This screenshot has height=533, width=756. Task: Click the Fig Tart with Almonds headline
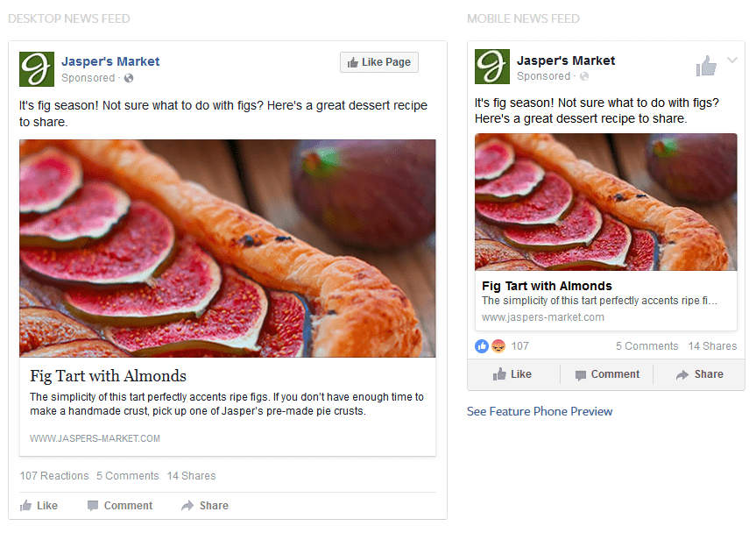coord(108,376)
